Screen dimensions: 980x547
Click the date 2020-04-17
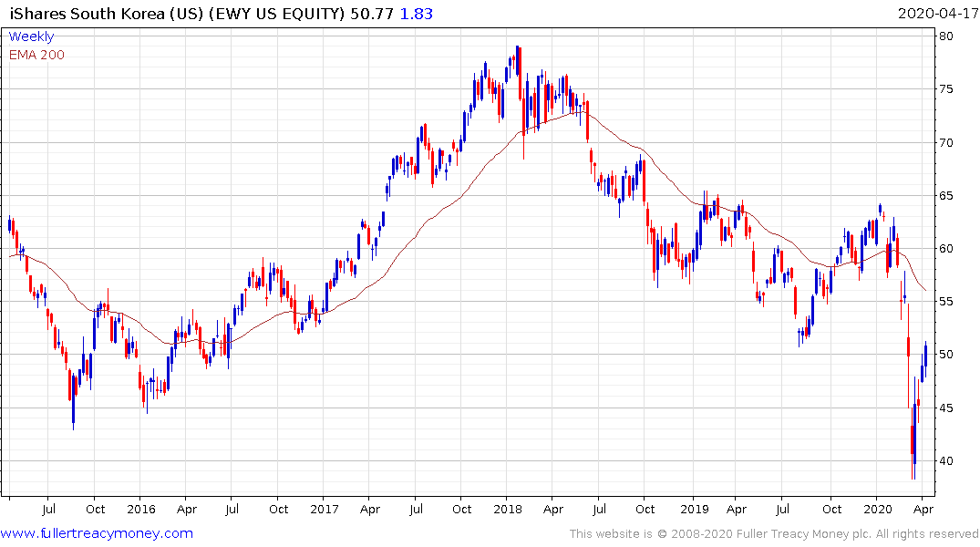tap(937, 14)
